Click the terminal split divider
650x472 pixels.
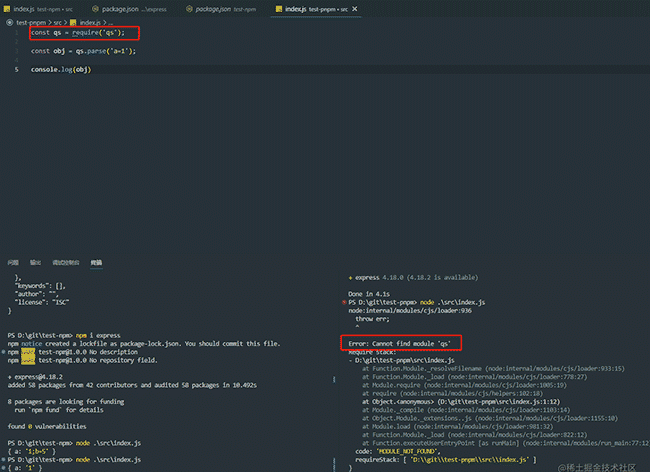334,379
